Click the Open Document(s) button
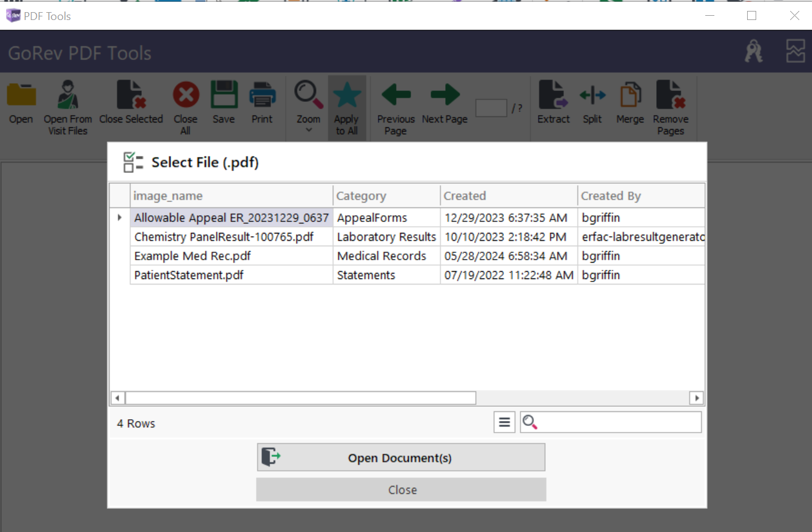 (401, 457)
